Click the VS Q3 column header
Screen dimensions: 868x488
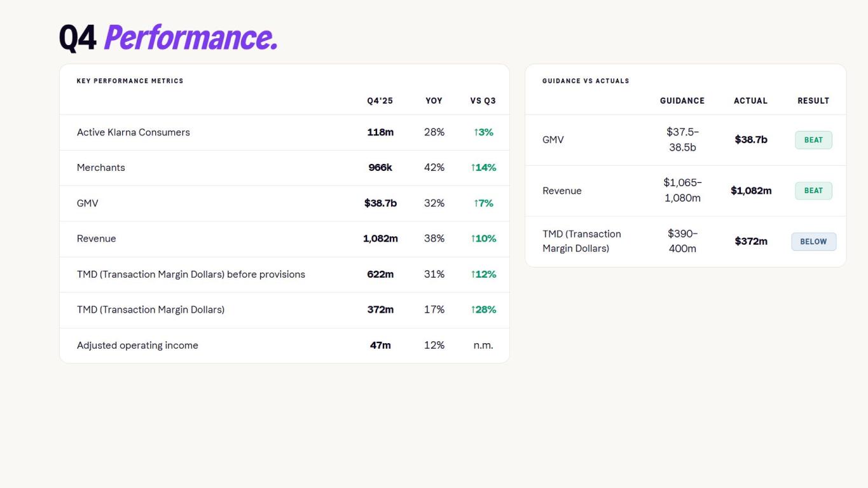click(483, 101)
